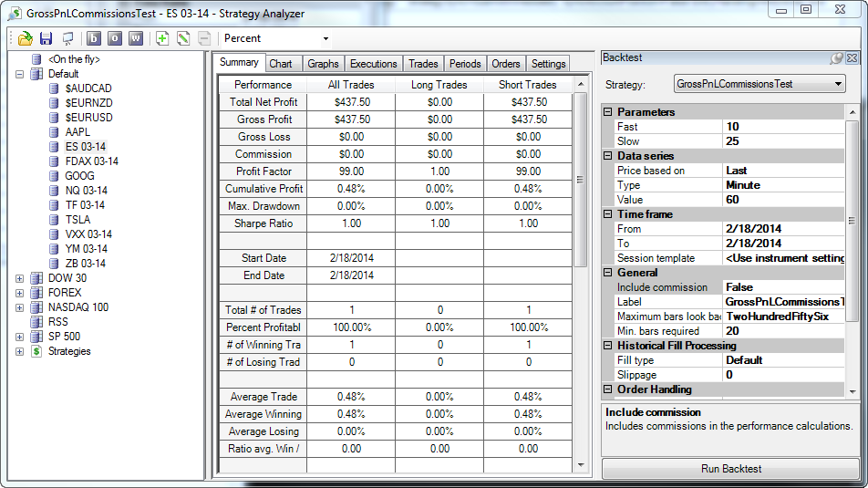Click the Fast parameter value 10
The image size is (868, 488).
[x=784, y=127]
